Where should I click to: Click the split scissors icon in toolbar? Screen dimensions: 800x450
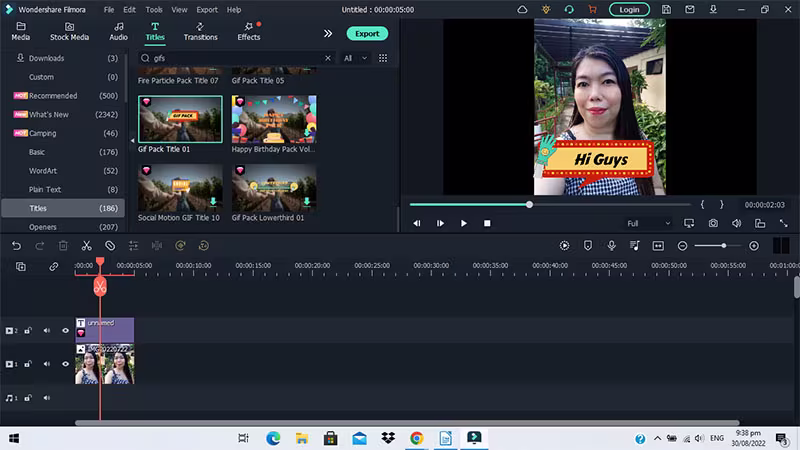tap(87, 246)
